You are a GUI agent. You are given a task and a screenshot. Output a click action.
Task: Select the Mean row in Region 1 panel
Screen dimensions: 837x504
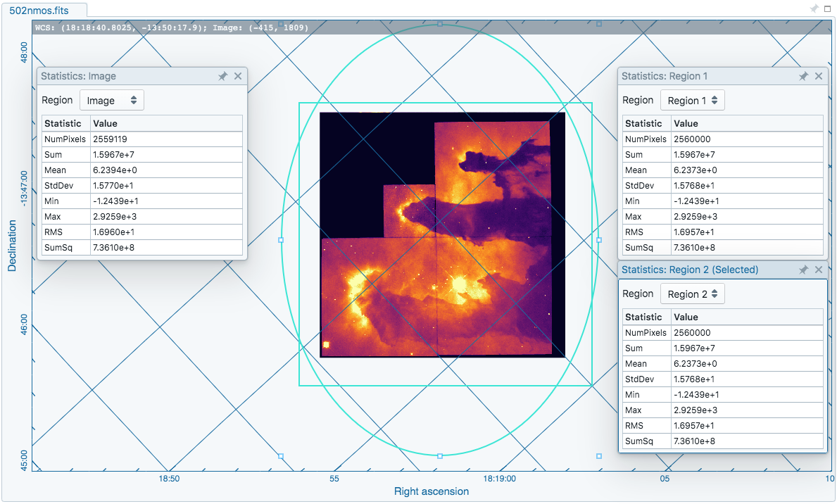click(723, 170)
